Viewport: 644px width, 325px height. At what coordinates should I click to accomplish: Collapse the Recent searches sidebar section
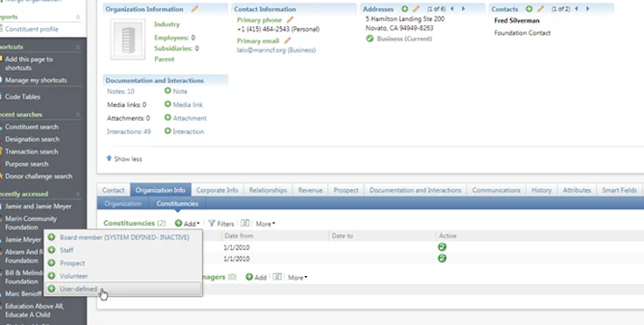click(x=78, y=115)
